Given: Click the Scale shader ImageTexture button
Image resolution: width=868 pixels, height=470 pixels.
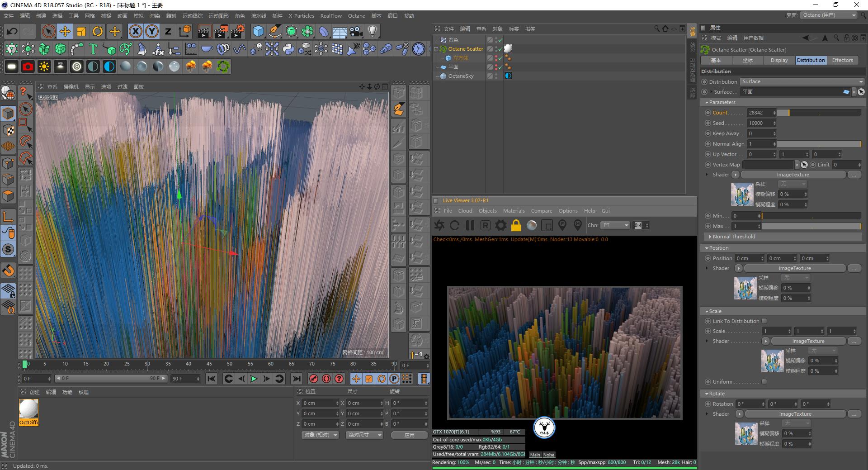Looking at the screenshot, I should (808, 341).
